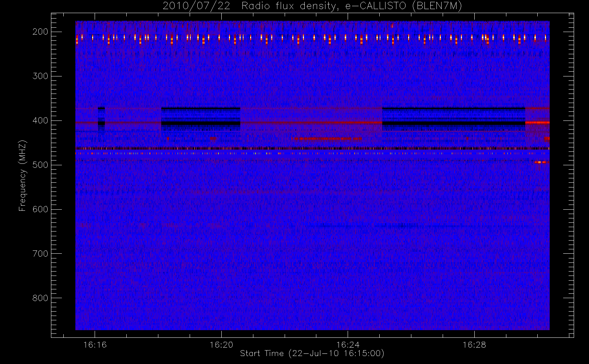Select the 600 frequency tick label
The image size is (589, 364).
[40, 209]
